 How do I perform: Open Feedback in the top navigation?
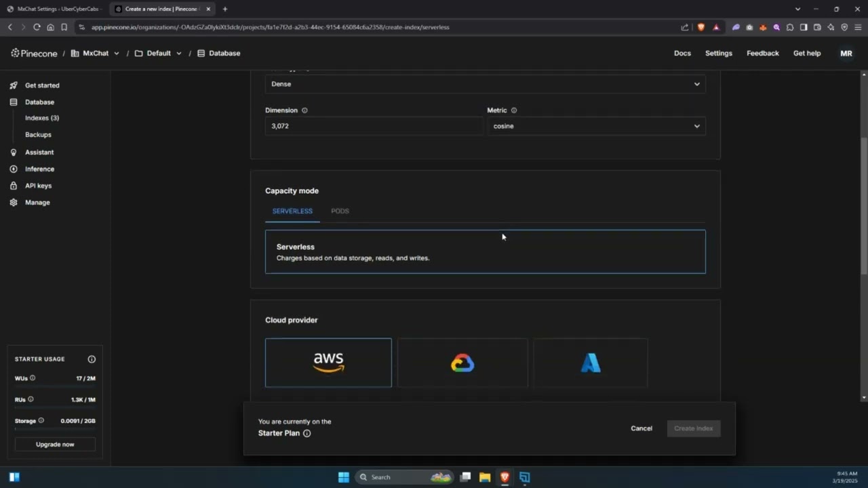tap(763, 53)
